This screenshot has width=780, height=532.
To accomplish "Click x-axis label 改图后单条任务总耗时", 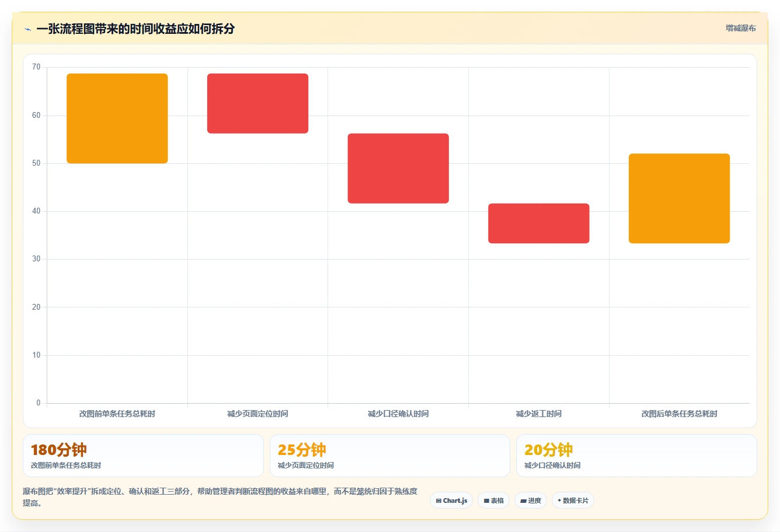I will [679, 414].
